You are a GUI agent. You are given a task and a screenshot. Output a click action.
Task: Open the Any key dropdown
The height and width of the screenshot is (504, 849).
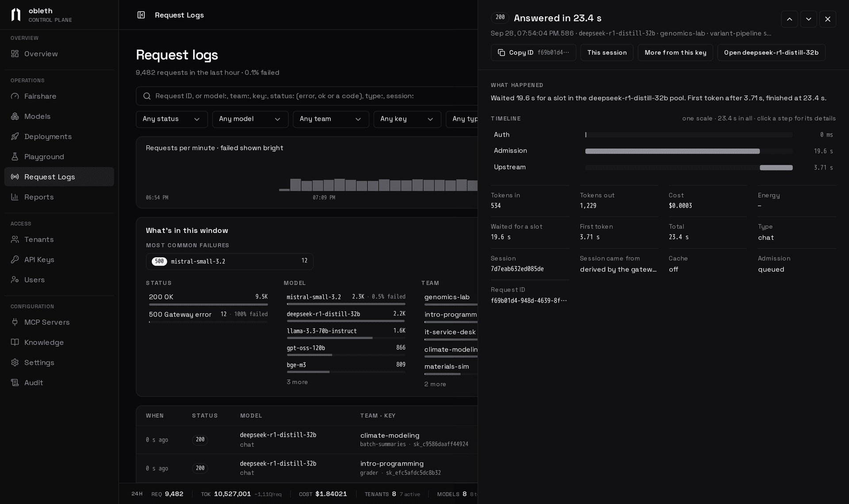point(407,119)
